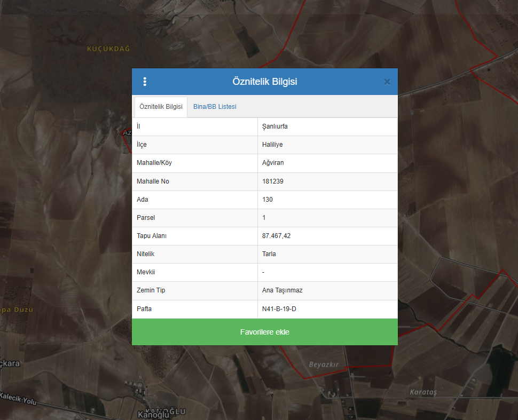
Task: Click the Öznitelik Bilgisi dialog title bar
Action: coord(265,82)
